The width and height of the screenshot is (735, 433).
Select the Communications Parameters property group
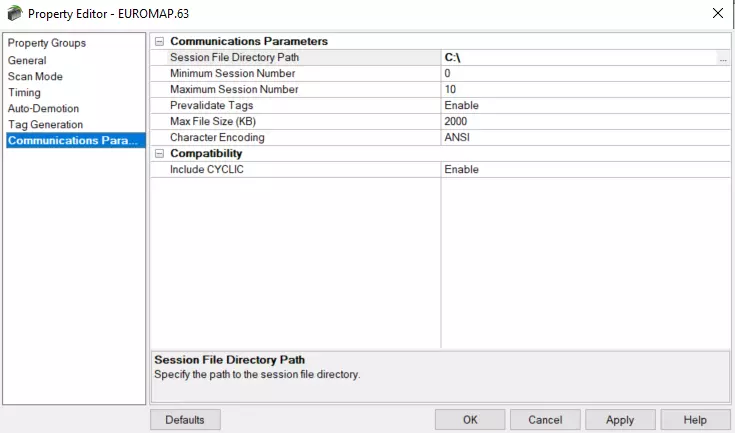(73, 140)
